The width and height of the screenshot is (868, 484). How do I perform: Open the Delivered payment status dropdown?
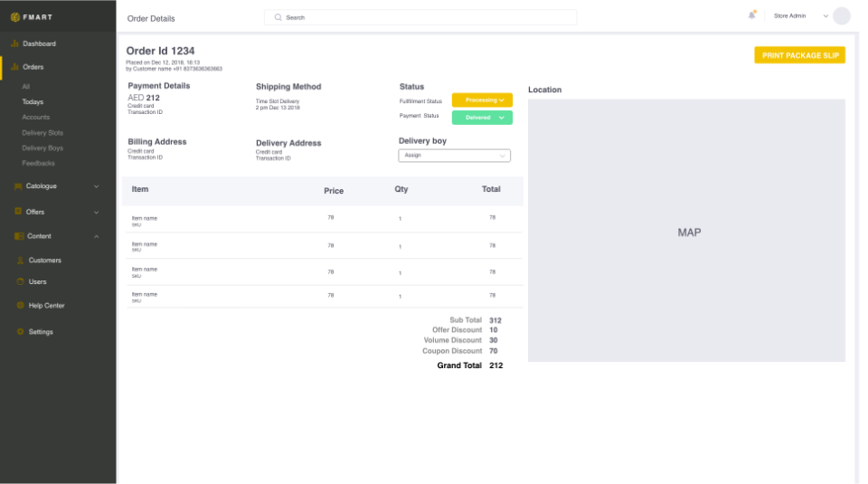[x=482, y=118]
